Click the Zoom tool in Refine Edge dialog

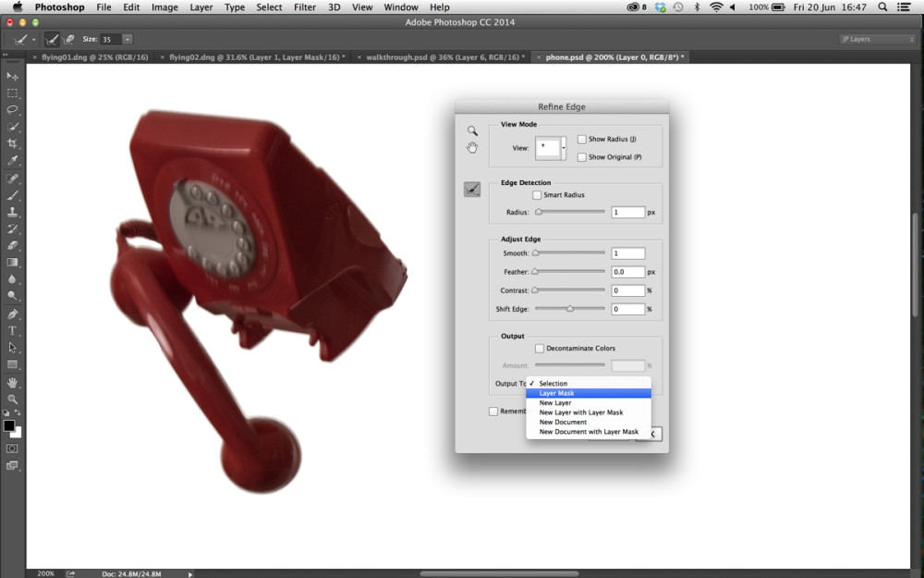[x=472, y=130]
